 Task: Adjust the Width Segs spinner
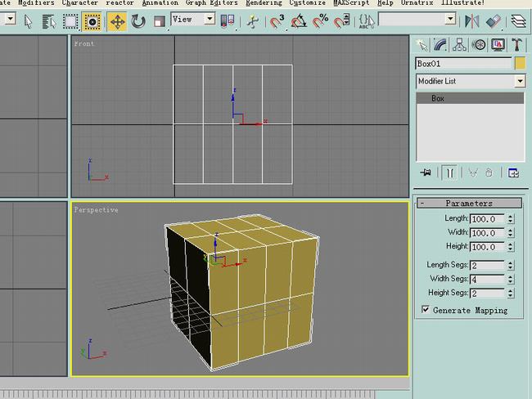(x=510, y=279)
